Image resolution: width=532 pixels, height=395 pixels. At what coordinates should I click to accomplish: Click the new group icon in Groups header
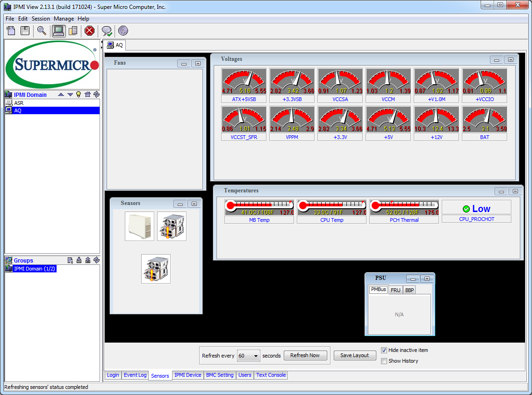point(70,260)
